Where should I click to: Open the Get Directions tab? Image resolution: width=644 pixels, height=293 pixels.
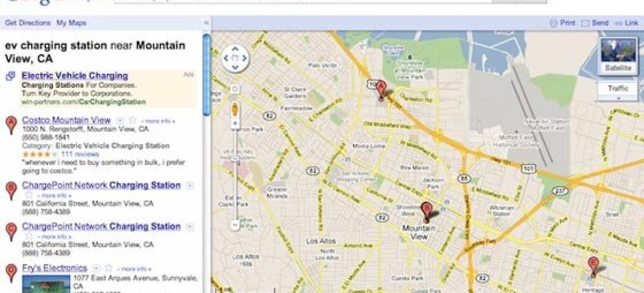(x=28, y=23)
